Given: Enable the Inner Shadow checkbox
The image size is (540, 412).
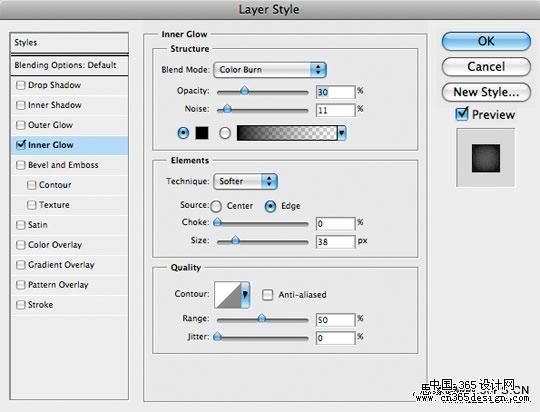Looking at the screenshot, I should [x=21, y=105].
